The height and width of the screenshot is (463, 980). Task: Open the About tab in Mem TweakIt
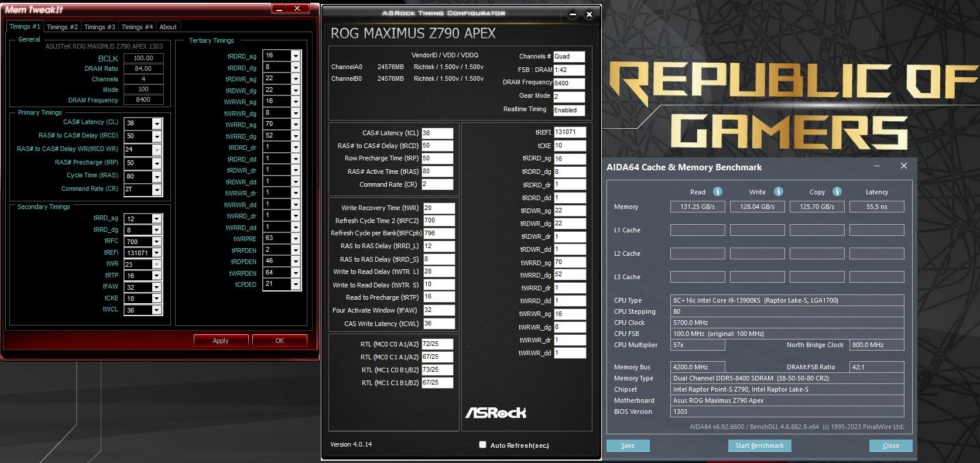point(168,27)
